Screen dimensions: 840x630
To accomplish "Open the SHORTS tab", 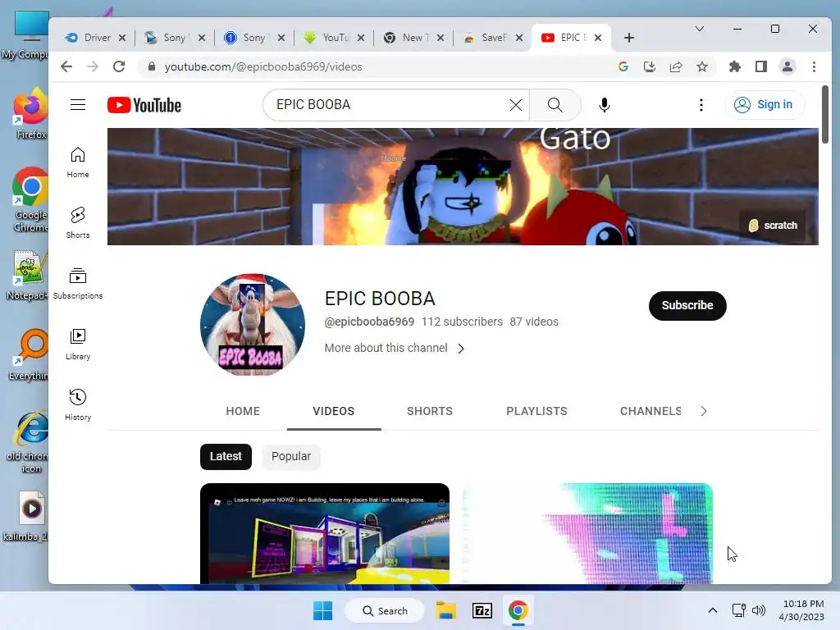I will pyautogui.click(x=430, y=411).
